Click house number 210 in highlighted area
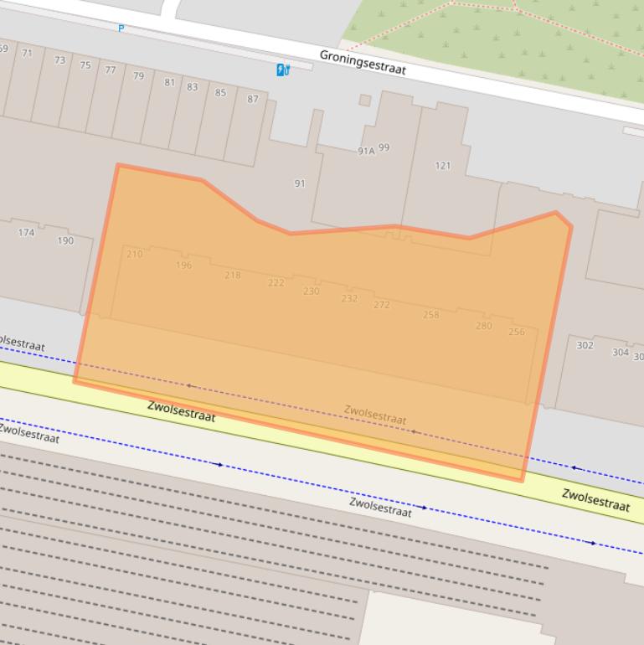This screenshot has height=645, width=644. pyautogui.click(x=135, y=254)
